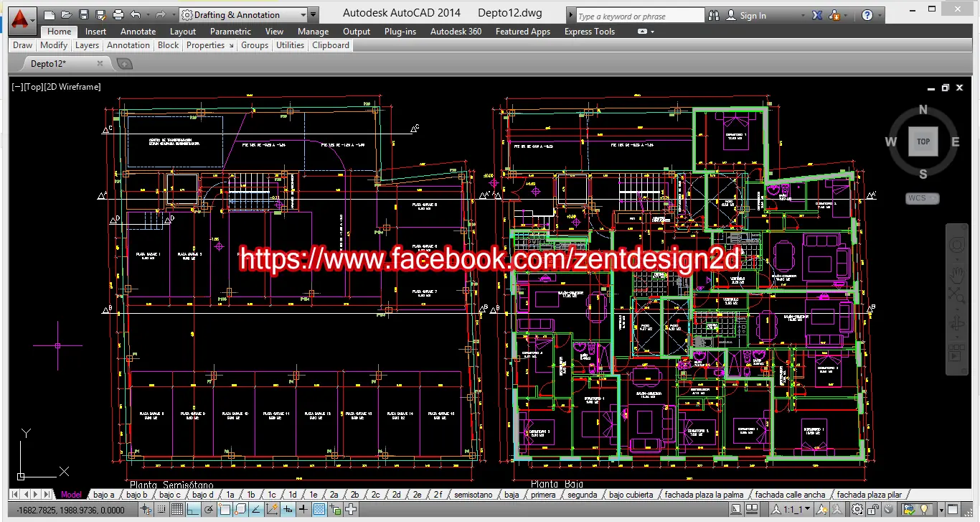980x522 pixels.
Task: Toggle Dynamic Input in the status bar
Action: (x=288, y=510)
